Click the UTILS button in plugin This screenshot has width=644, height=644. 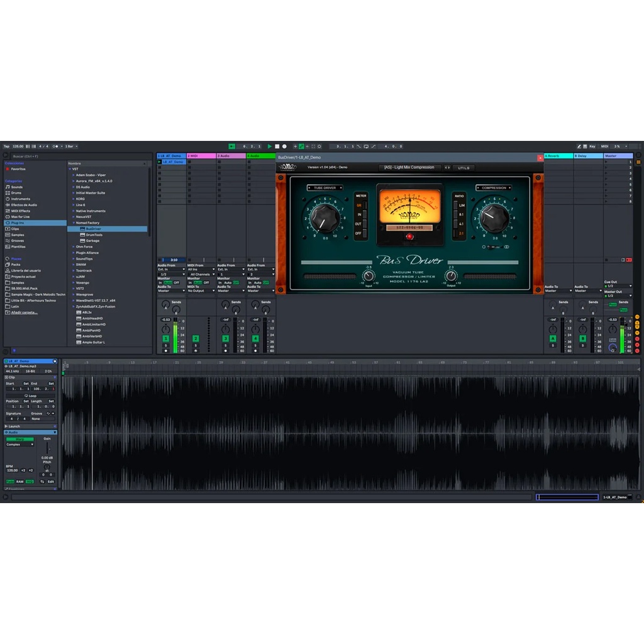pyautogui.click(x=464, y=168)
